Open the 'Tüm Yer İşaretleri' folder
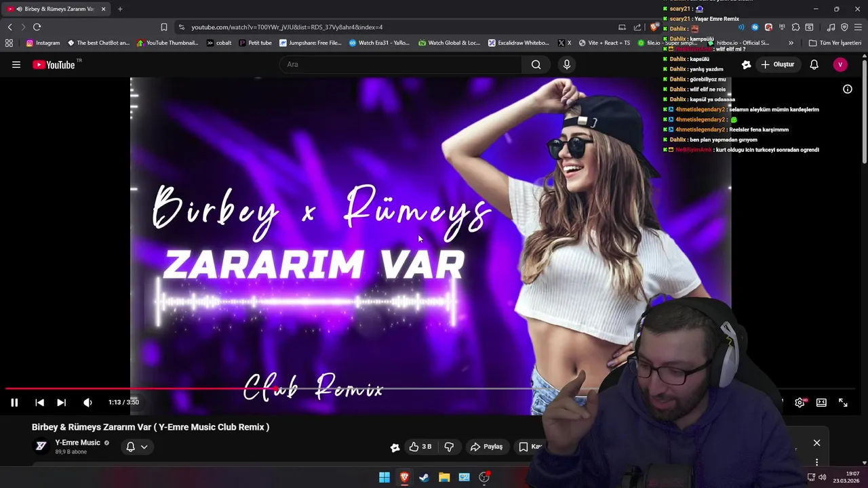 tap(835, 43)
